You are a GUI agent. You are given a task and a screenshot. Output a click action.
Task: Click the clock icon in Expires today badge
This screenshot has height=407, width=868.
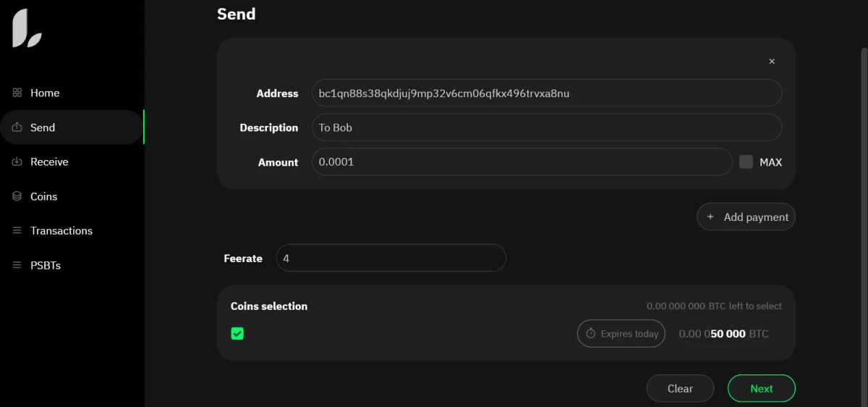590,334
